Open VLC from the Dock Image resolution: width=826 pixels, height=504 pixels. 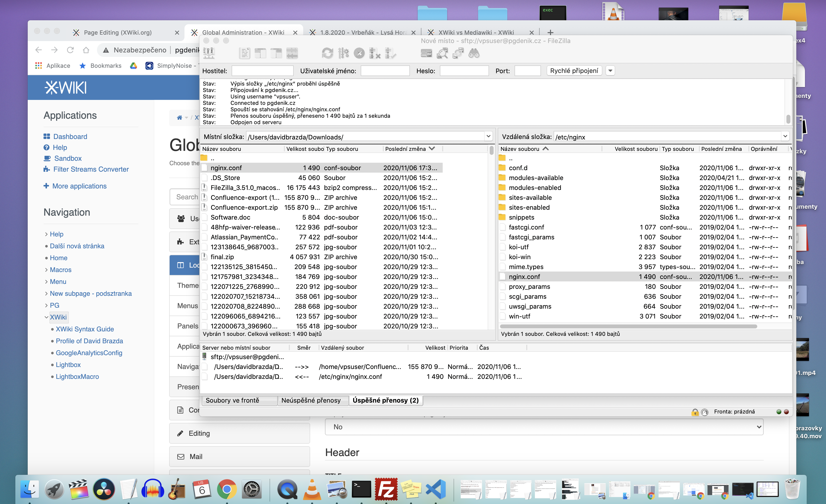[312, 489]
